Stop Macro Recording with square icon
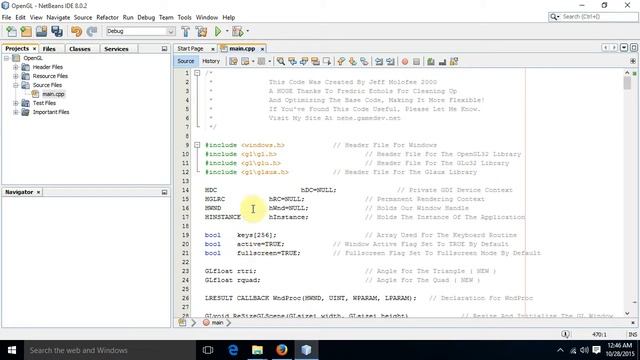Screen dimensions: 640x360 pyautogui.click(x=416, y=62)
